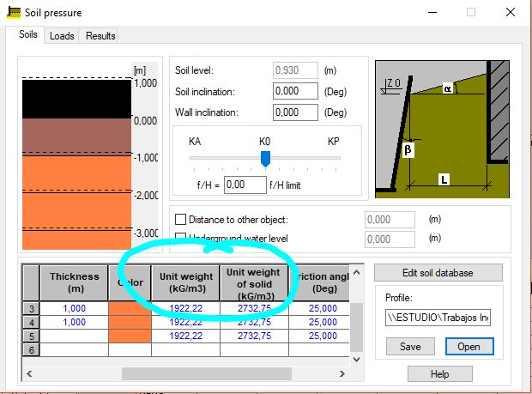Click the KA/K0/KP pressure slider handle
Screen dimensions: 532x394
point(265,159)
